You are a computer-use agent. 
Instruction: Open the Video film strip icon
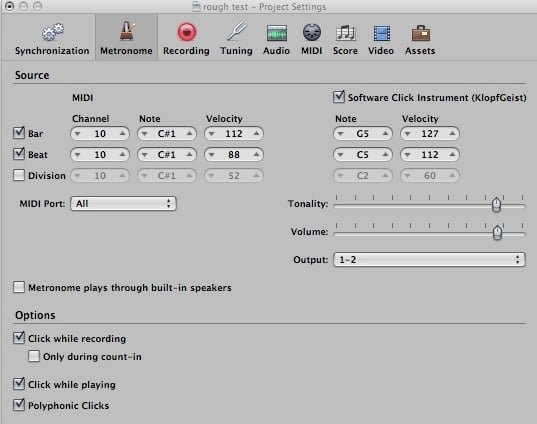(x=382, y=33)
